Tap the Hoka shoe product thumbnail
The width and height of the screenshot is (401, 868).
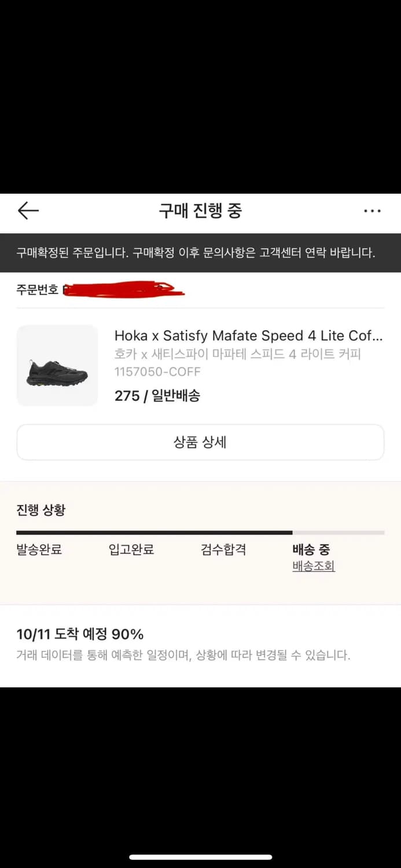coord(57,366)
